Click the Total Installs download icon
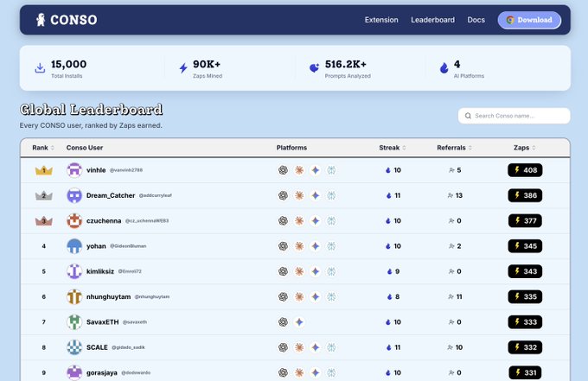Screen dimensions: 588x381 coord(40,67)
